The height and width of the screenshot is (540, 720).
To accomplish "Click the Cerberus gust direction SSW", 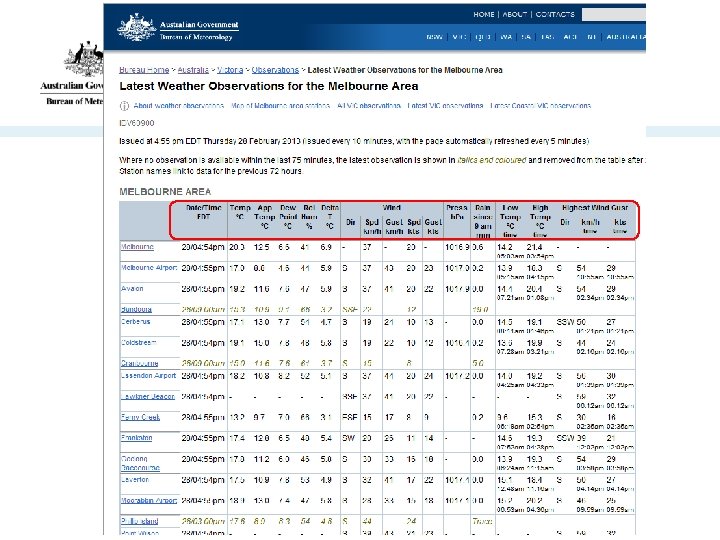I will pos(565,322).
